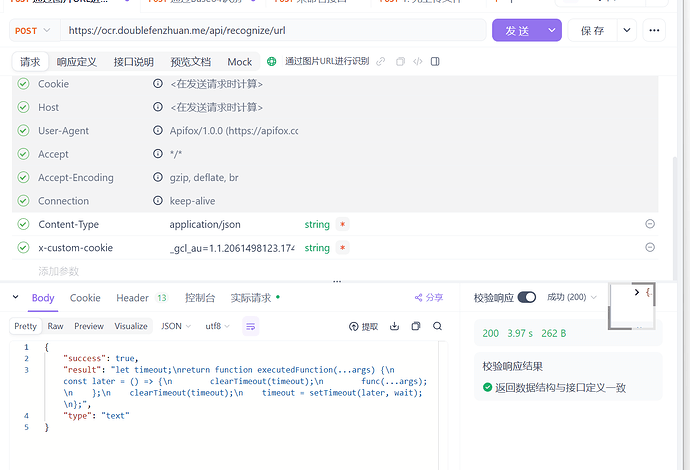The width and height of the screenshot is (690, 470).
Task: Click the 保存 save button
Action: 592,30
